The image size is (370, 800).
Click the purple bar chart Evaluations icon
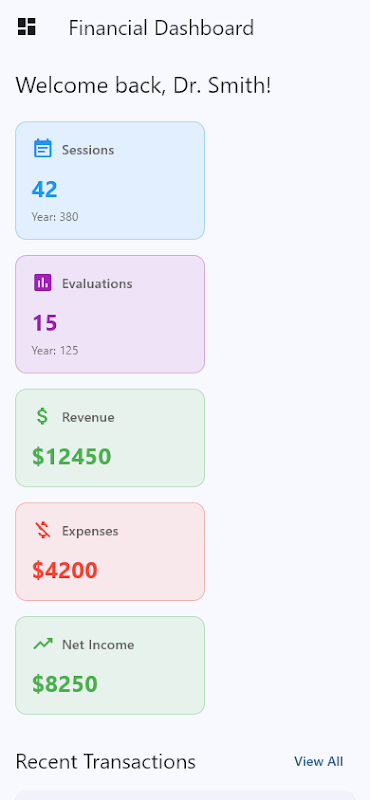coord(43,282)
